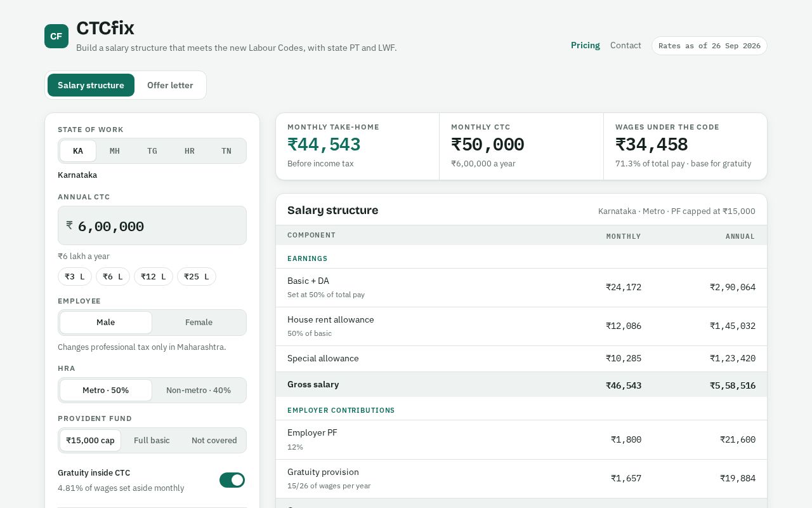The width and height of the screenshot is (812, 508).
Task: Choose Non-metro 40% HRA option
Action: click(x=199, y=391)
